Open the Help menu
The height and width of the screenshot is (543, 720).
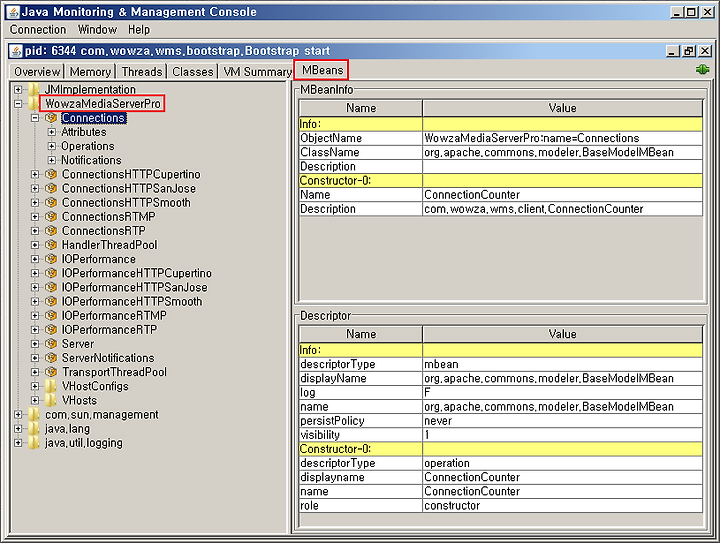[139, 30]
